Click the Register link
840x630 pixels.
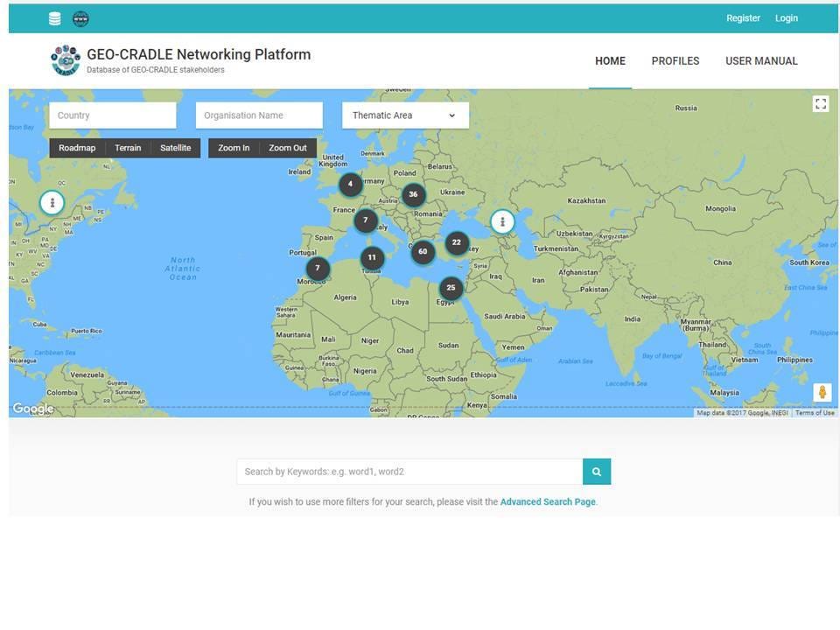[x=743, y=18]
